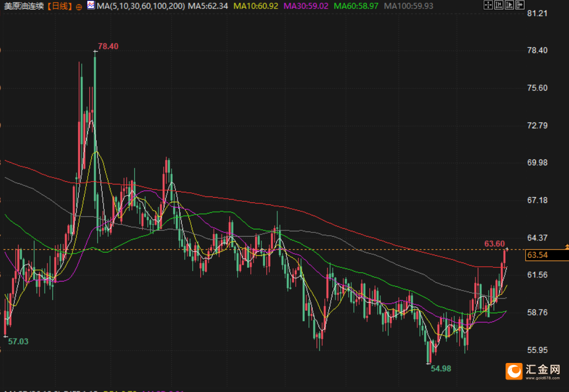569x392 pixels.
Task: Open the MA indicator chart icon
Action: 91,6
